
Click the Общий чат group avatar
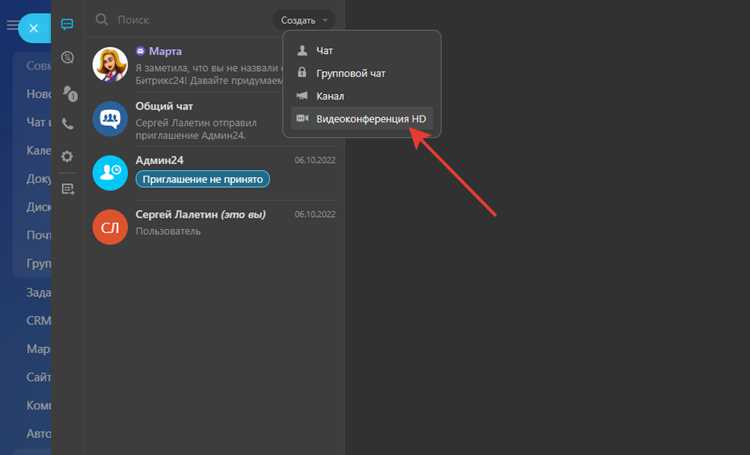point(110,119)
